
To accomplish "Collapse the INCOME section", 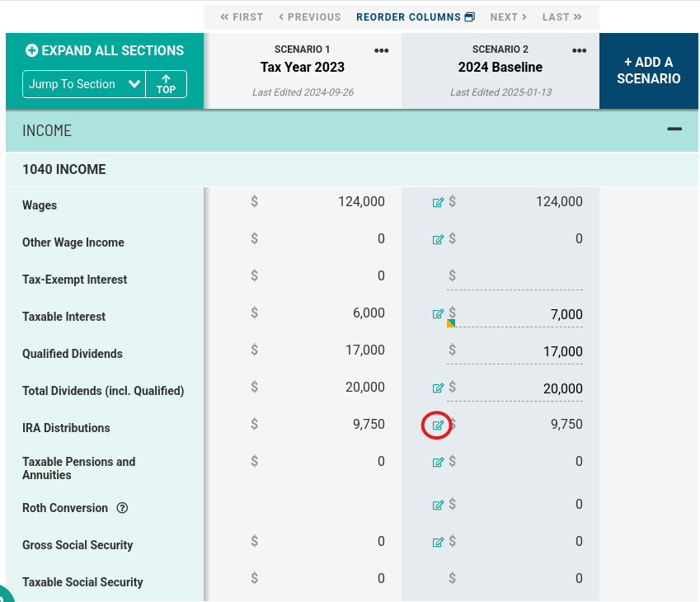I will (674, 129).
